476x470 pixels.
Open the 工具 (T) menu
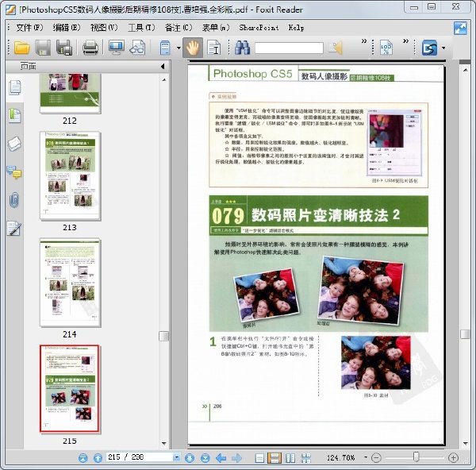tap(141, 28)
